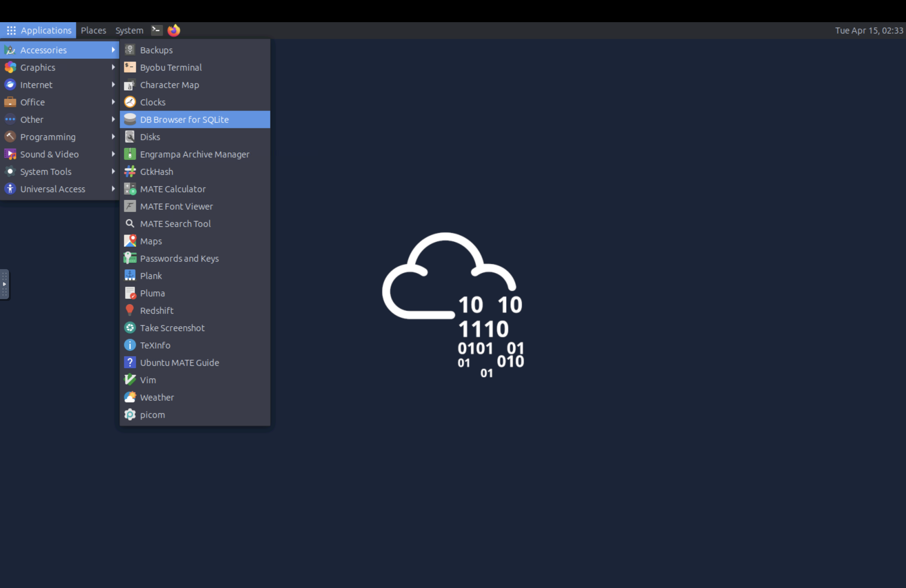Click the Plank anchor icon
906x588 pixels.
pyautogui.click(x=130, y=276)
